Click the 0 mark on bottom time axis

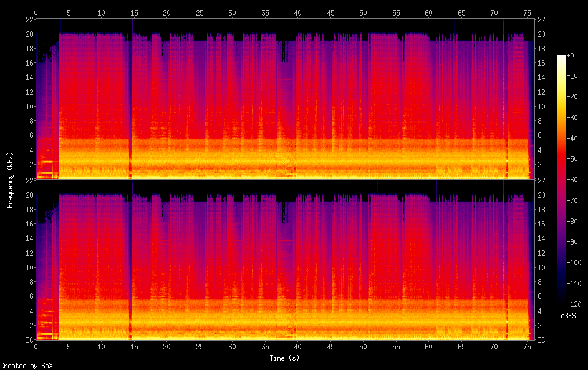(x=36, y=346)
